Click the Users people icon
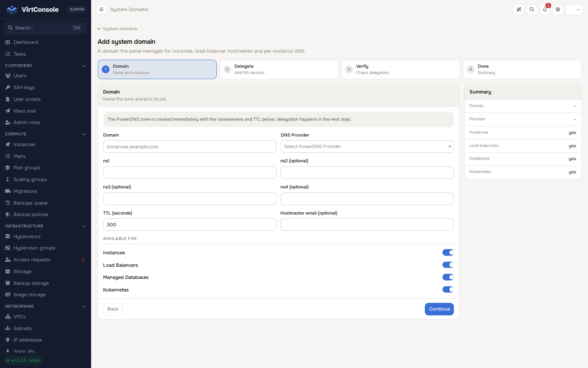Image resolution: width=588 pixels, height=368 pixels. pos(8,76)
